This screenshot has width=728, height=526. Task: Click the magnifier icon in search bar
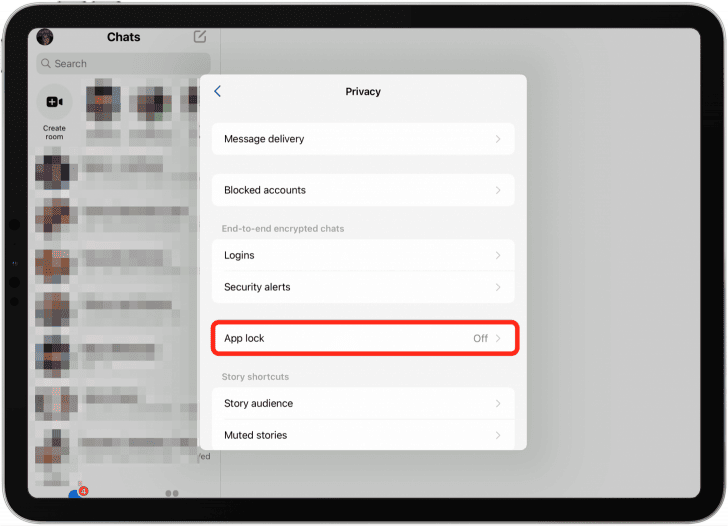(46, 63)
